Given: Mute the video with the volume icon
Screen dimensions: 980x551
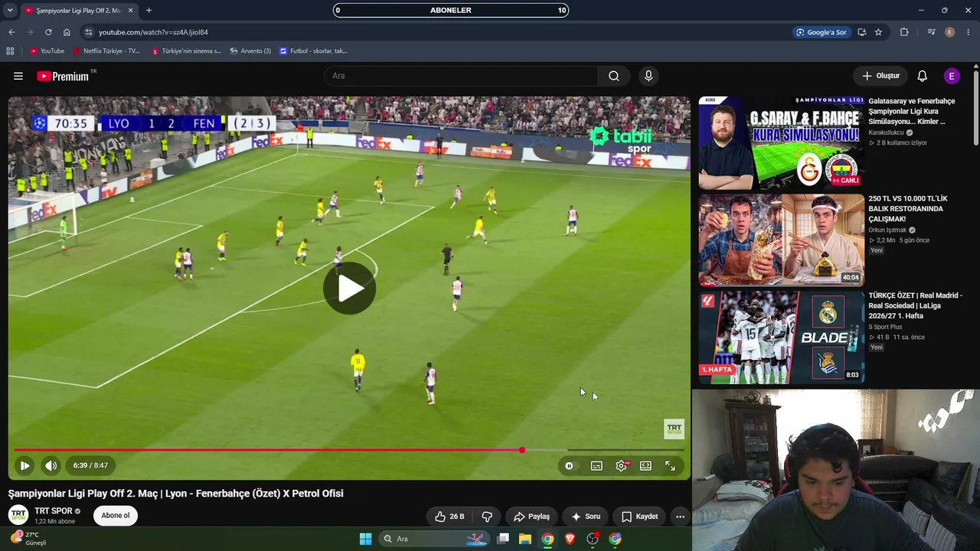Looking at the screenshot, I should (x=51, y=465).
